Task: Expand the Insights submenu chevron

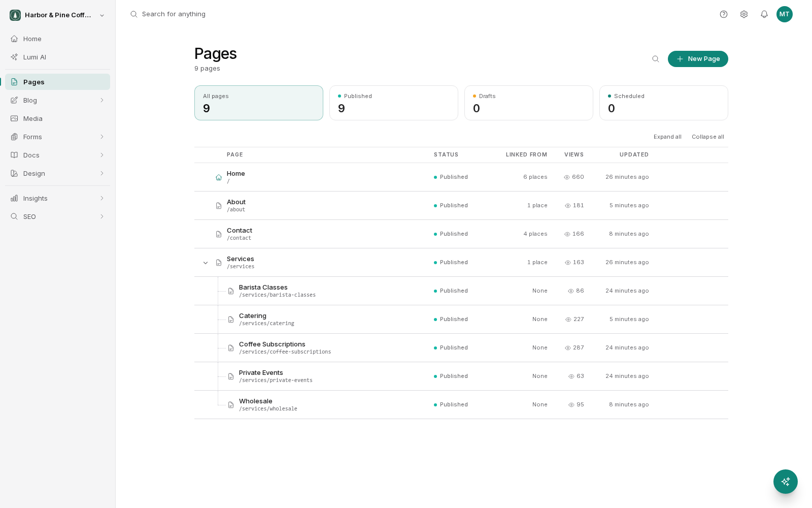Action: 102,198
